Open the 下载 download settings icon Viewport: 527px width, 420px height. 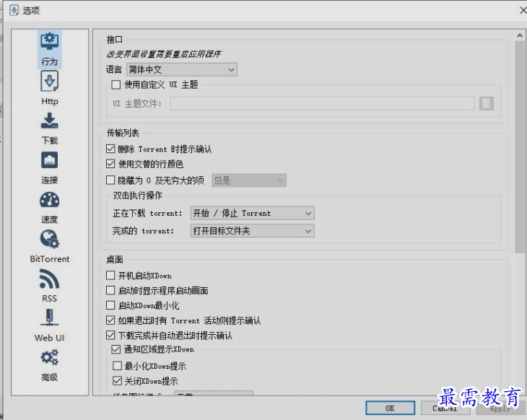coord(49,121)
